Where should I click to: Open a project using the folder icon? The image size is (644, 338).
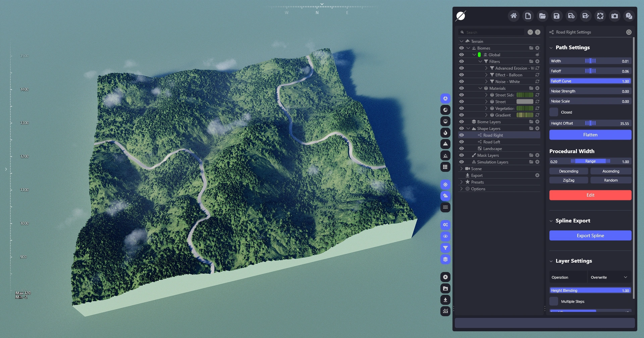(x=542, y=16)
